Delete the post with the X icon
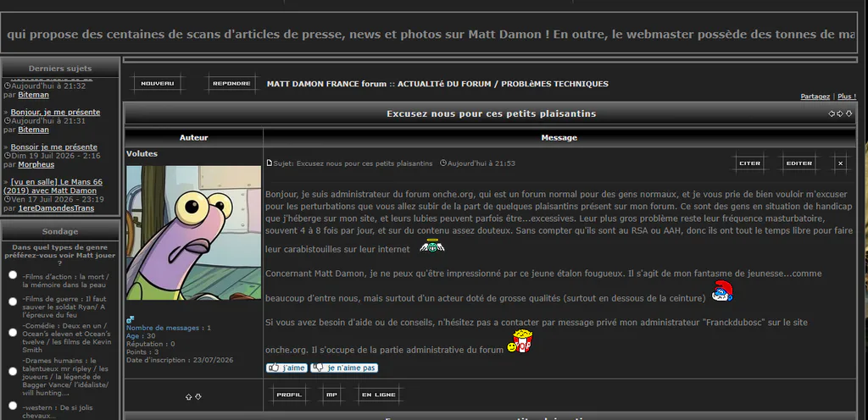 tap(840, 163)
